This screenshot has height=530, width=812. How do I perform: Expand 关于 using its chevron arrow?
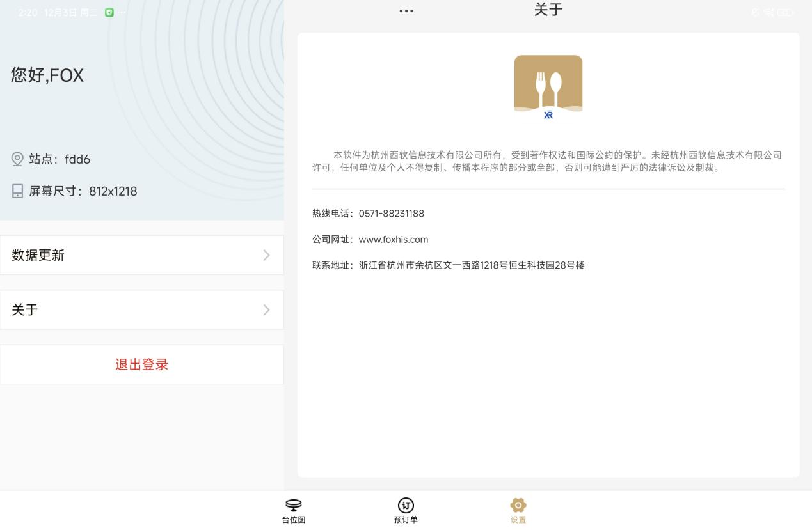tap(267, 310)
